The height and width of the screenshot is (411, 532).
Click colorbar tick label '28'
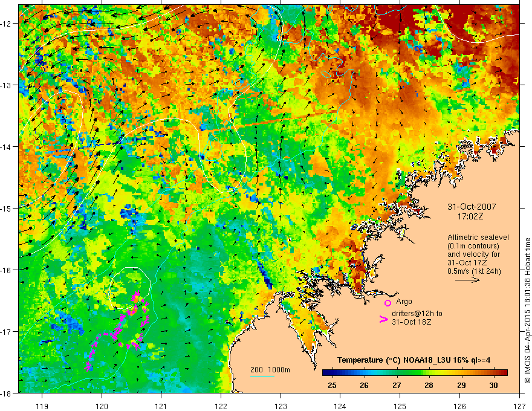(429, 385)
